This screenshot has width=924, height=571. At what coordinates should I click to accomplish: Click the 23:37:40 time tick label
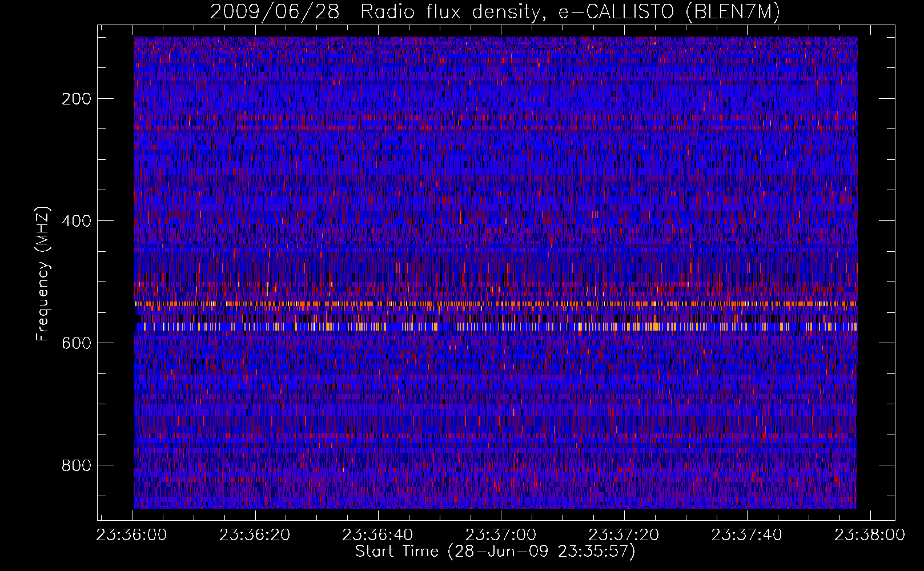[746, 535]
